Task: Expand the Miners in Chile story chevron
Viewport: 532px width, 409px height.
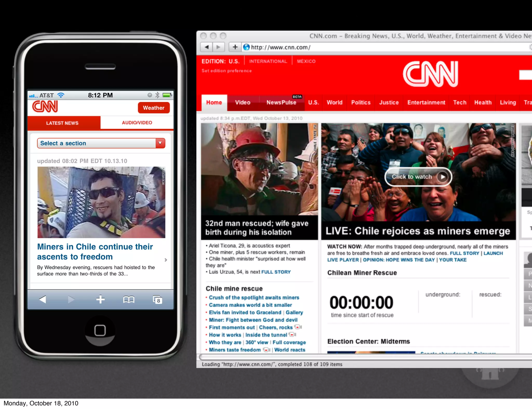Action: [x=166, y=260]
